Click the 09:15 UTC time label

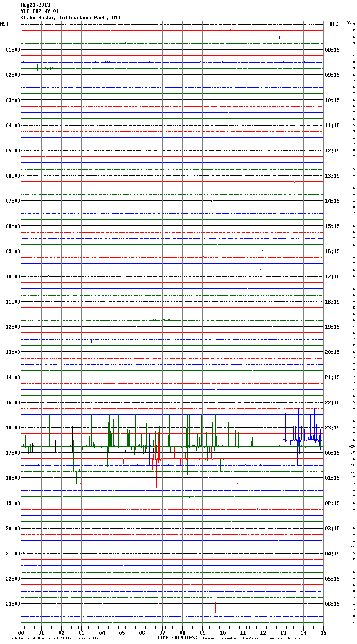click(332, 75)
